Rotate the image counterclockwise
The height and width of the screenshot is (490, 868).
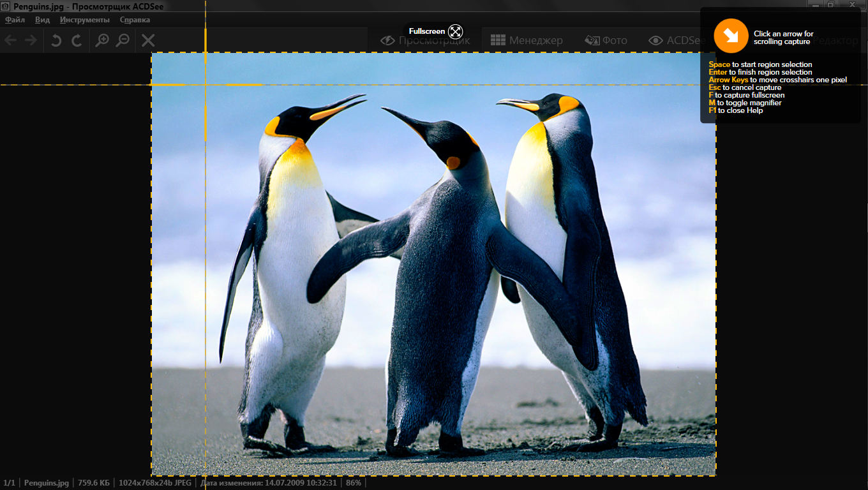click(56, 41)
